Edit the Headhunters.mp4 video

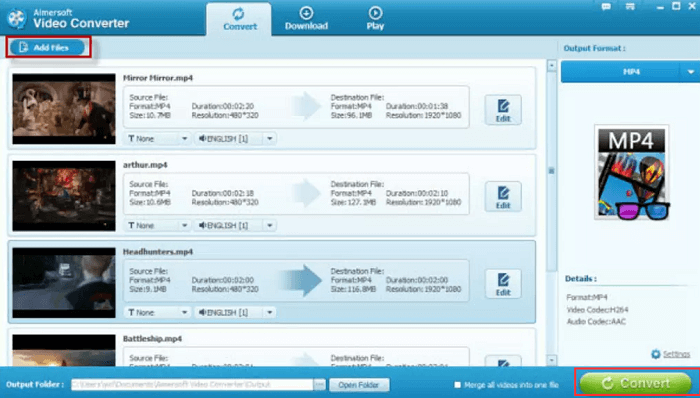[x=503, y=284]
